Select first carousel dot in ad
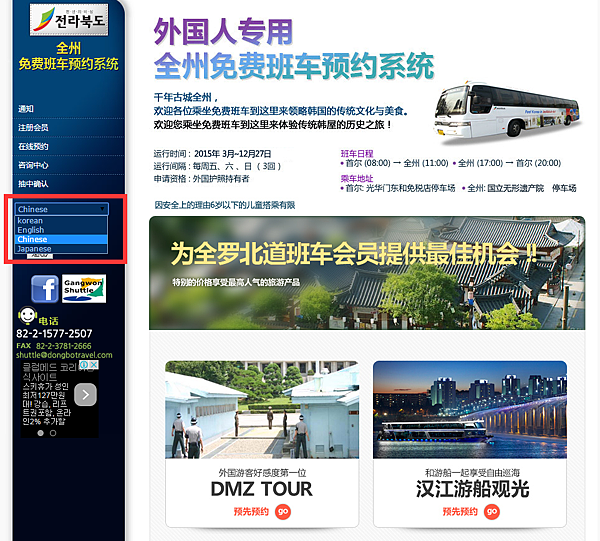Image resolution: width=600 pixels, height=541 pixels. pyautogui.click(x=41, y=433)
